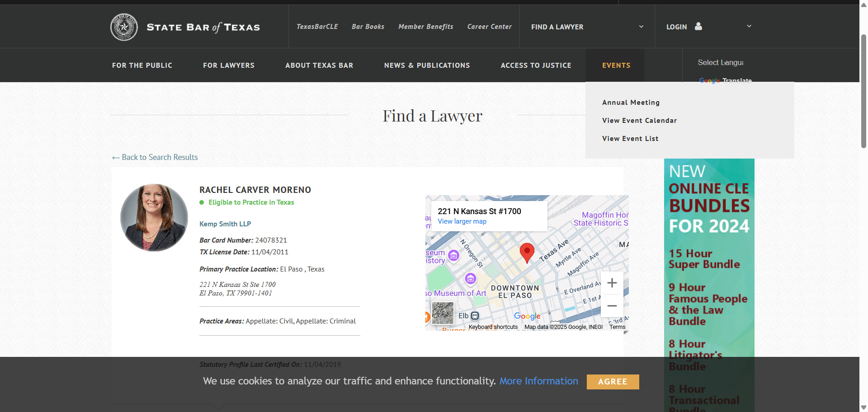Open map Terms link

(x=618, y=327)
